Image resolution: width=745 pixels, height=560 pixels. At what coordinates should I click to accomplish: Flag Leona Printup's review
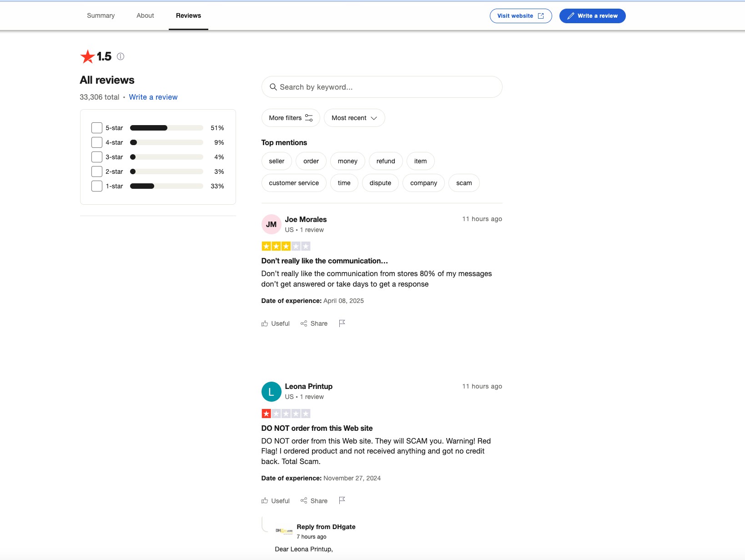pos(342,500)
